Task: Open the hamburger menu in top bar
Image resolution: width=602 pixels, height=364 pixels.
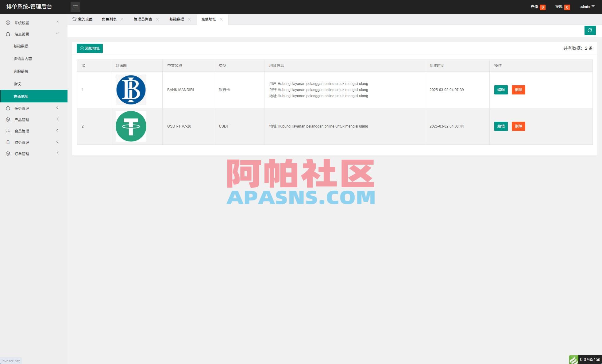Action: [75, 7]
